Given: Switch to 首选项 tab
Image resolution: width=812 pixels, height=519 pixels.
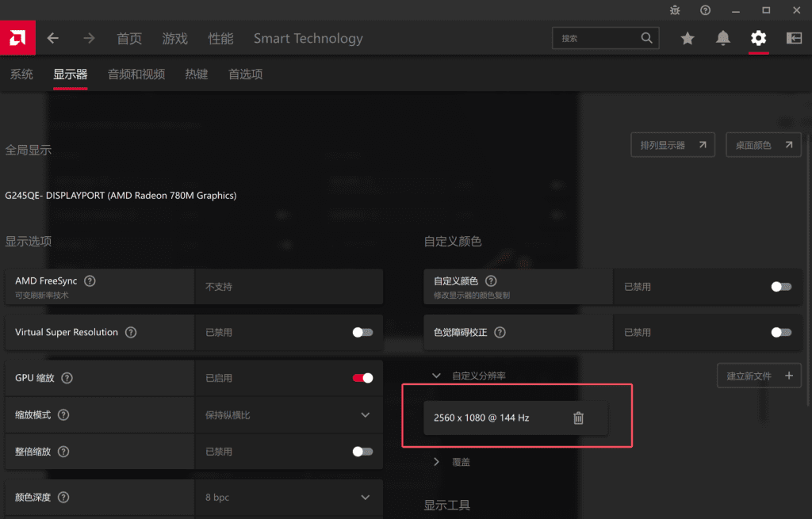Looking at the screenshot, I should 246,74.
